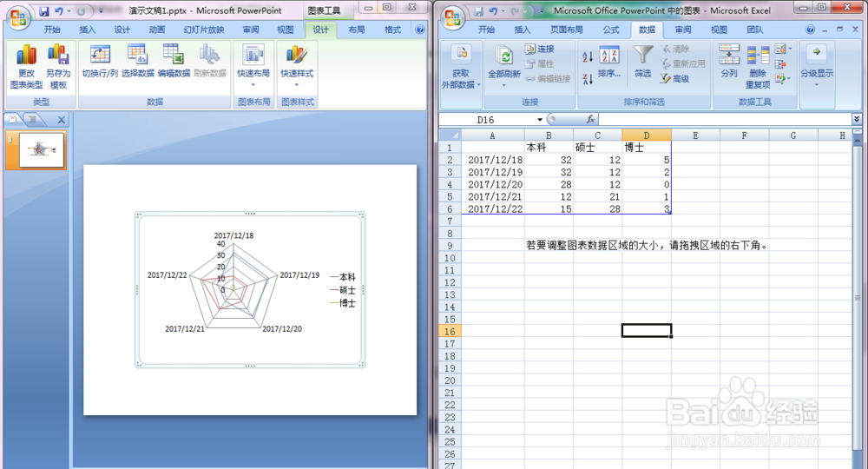Click Name Box showing D16
Image resolution: width=868 pixels, height=469 pixels.
click(x=487, y=120)
